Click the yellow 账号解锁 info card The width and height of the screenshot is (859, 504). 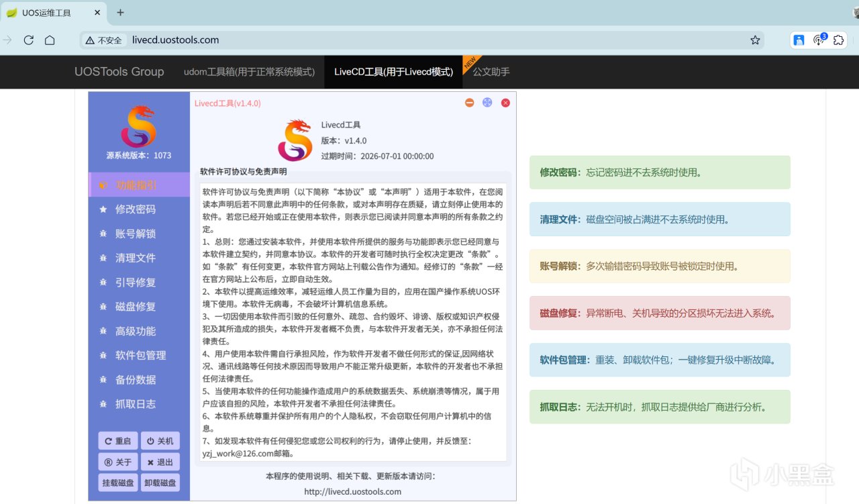(660, 266)
